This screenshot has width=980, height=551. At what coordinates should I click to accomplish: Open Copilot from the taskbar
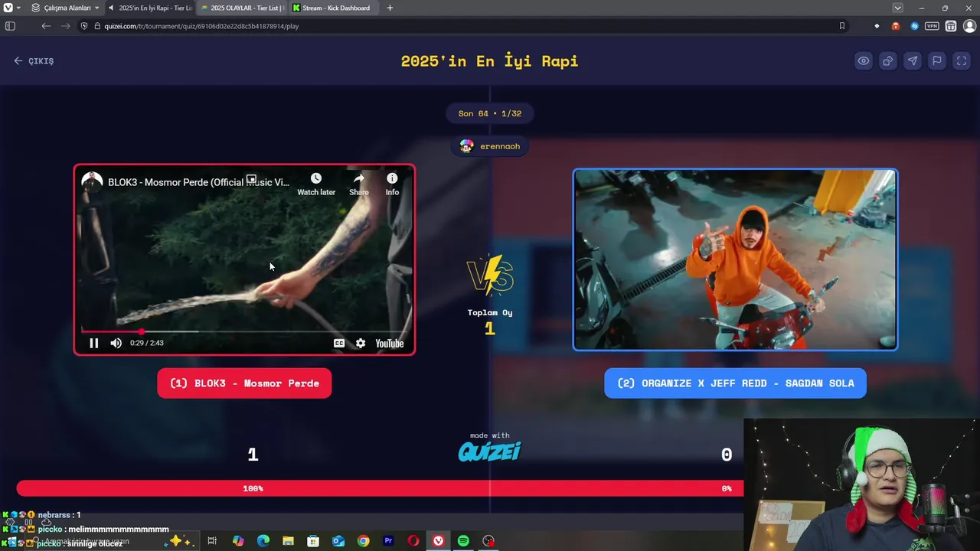[237, 541]
